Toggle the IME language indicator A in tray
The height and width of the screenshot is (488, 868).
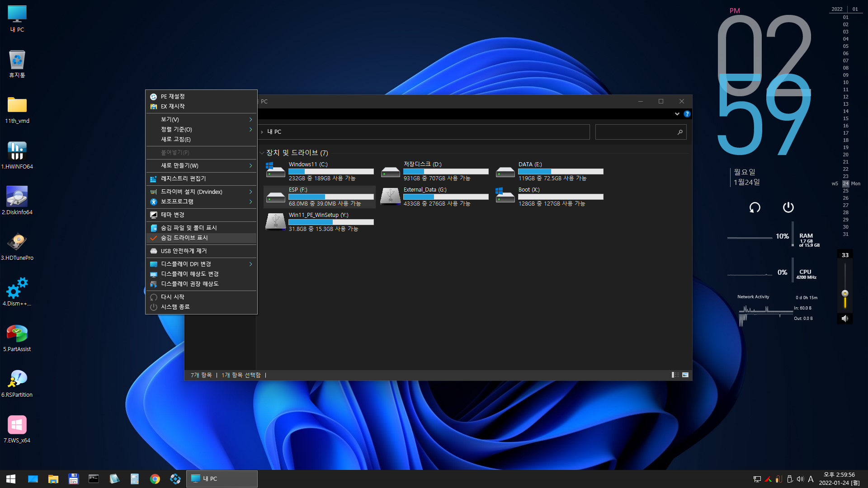(x=811, y=479)
